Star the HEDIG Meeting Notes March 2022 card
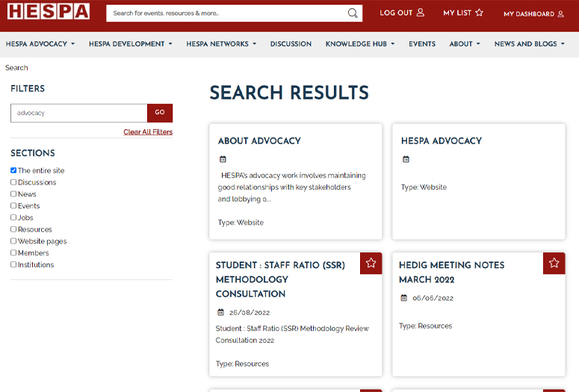This screenshot has height=392, width=579. [x=554, y=263]
